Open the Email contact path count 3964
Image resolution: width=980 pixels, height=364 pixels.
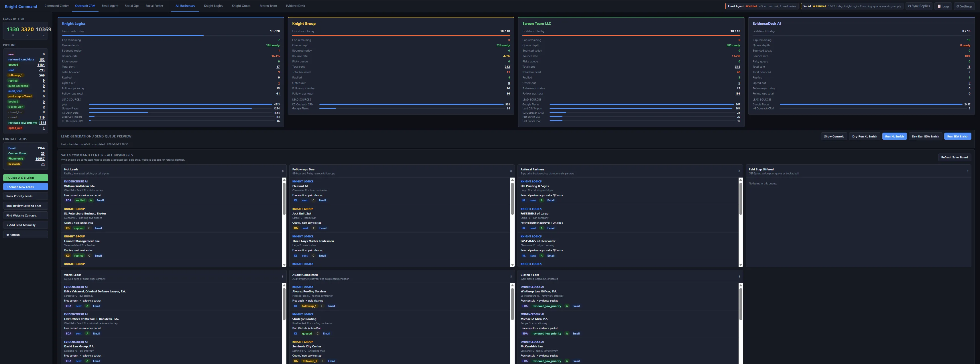click(41, 148)
